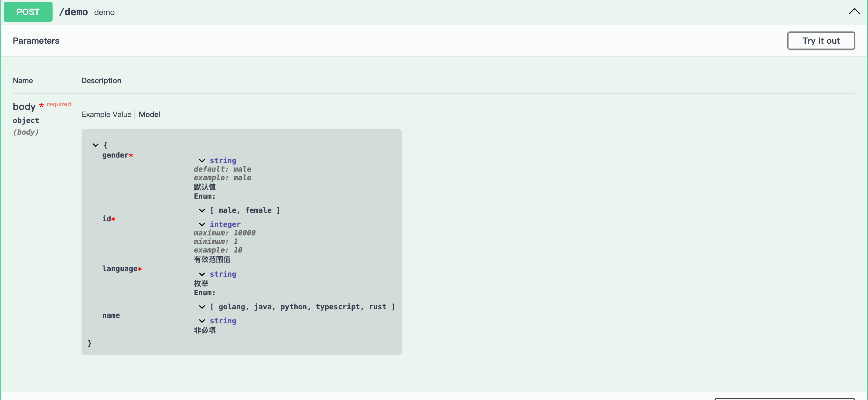Click the demo summary text
The image size is (868, 400).
(104, 13)
